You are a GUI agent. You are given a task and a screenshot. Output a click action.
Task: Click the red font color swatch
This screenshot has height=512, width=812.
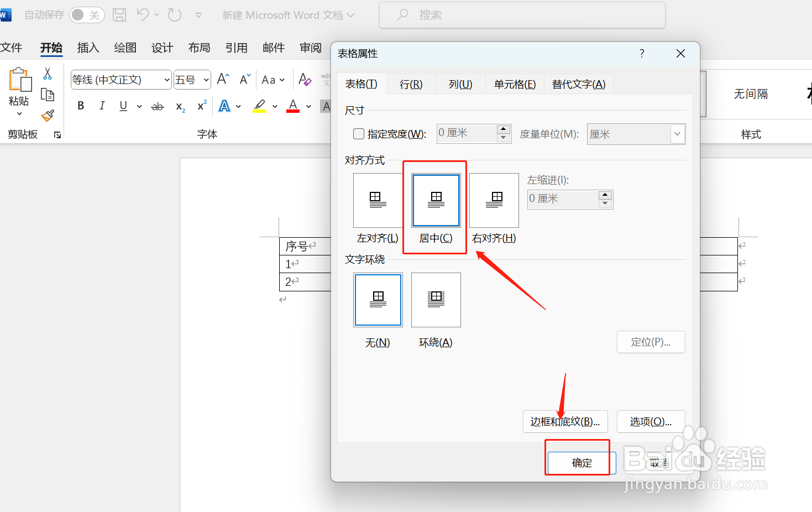pyautogui.click(x=293, y=106)
